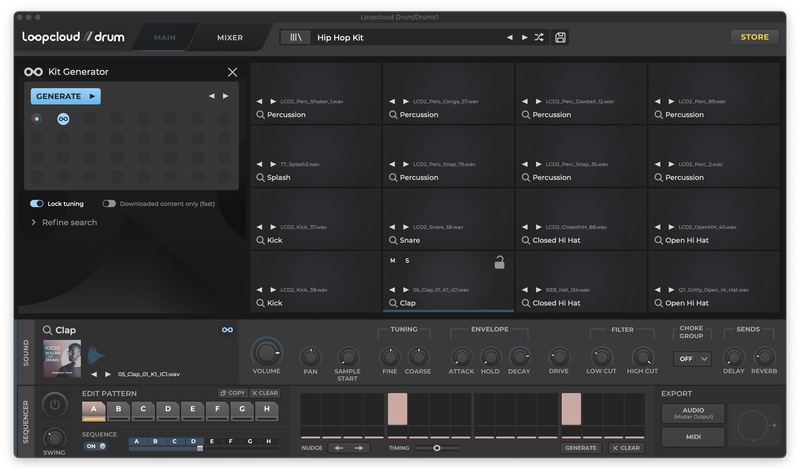Open the kit browser library icon
The height and width of the screenshot is (474, 800).
pos(296,37)
